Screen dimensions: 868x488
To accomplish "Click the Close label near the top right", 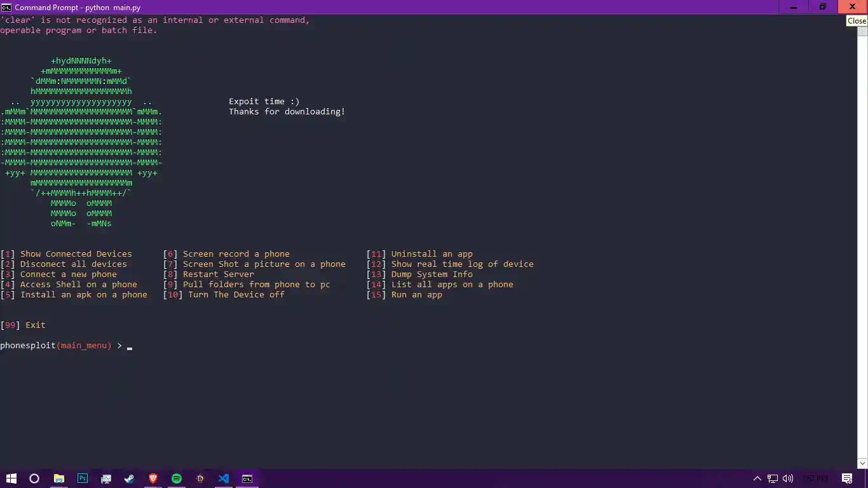I will tap(856, 20).
